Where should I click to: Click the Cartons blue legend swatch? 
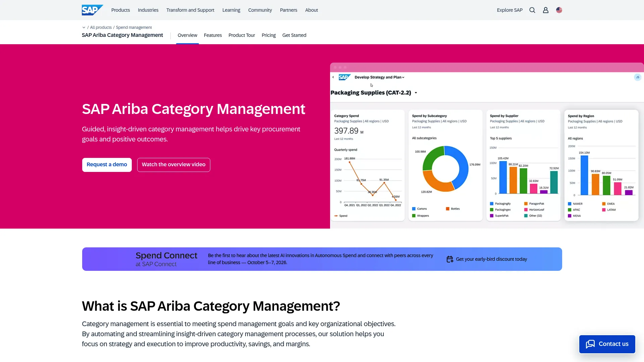pyautogui.click(x=414, y=209)
